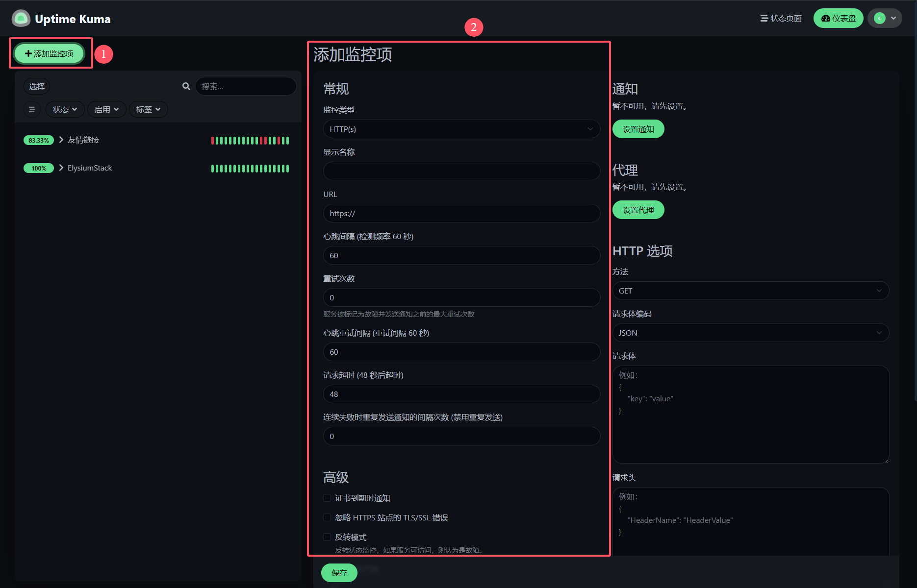Image resolution: width=917 pixels, height=588 pixels.
Task: Open the 请求体编码 JSON dropdown
Action: coord(750,333)
